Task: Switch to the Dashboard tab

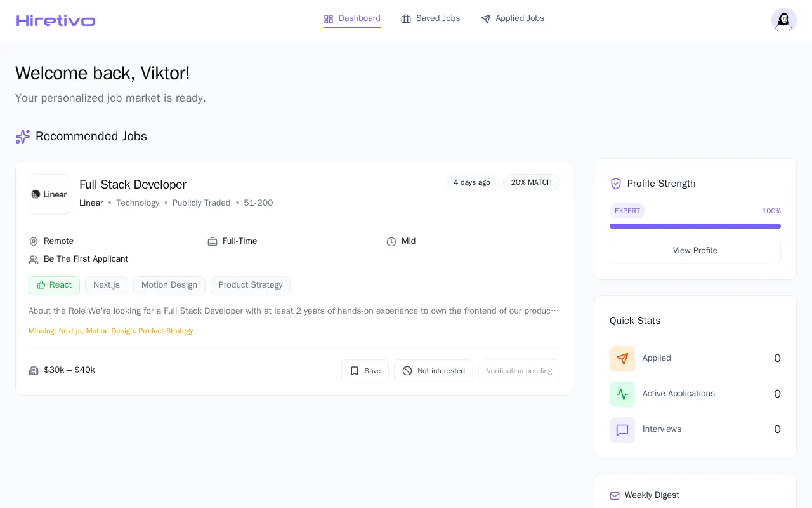Action: click(x=352, y=18)
